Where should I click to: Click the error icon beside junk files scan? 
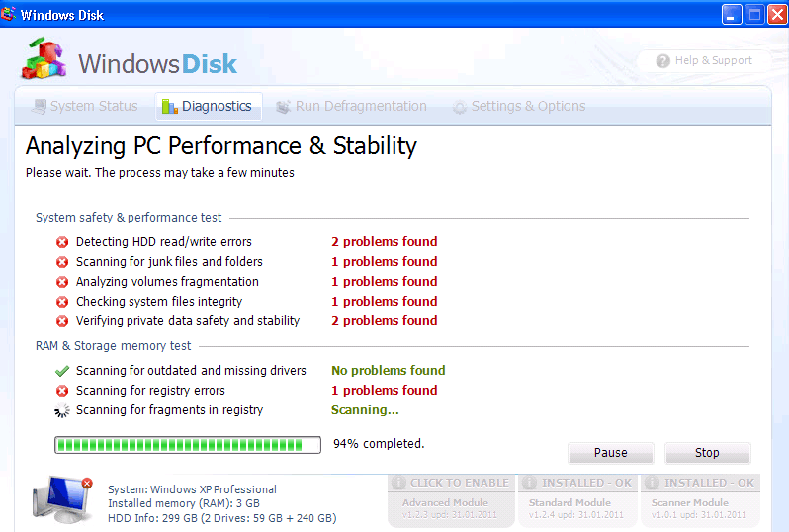[61, 262]
